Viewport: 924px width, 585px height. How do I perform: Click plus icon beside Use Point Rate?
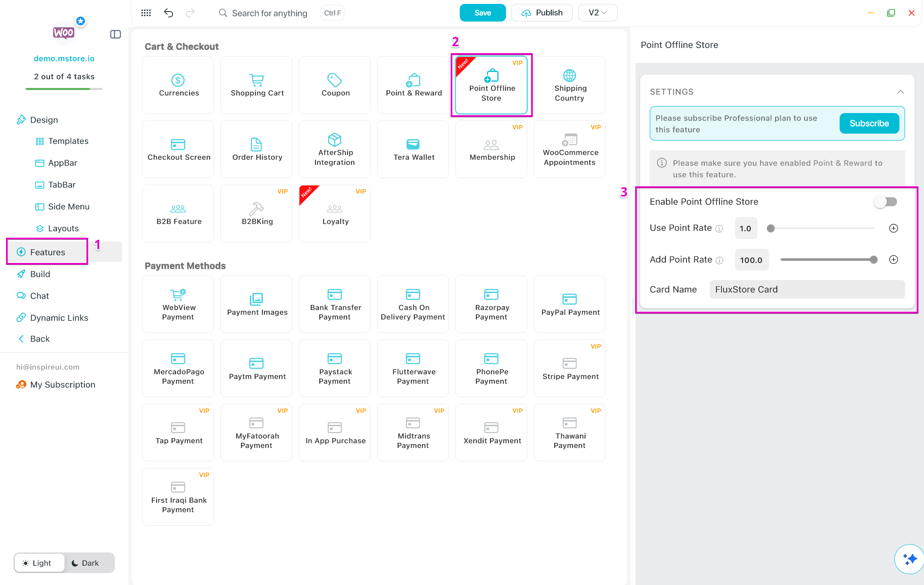coord(893,228)
